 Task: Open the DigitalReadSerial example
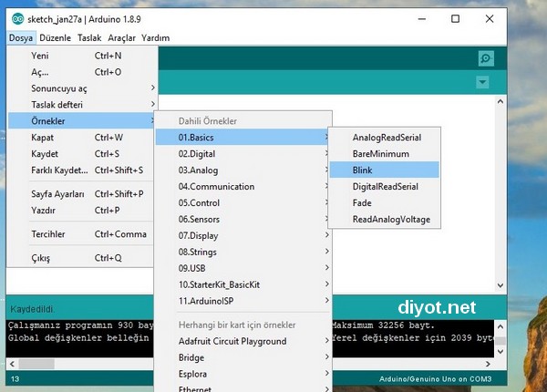click(385, 187)
